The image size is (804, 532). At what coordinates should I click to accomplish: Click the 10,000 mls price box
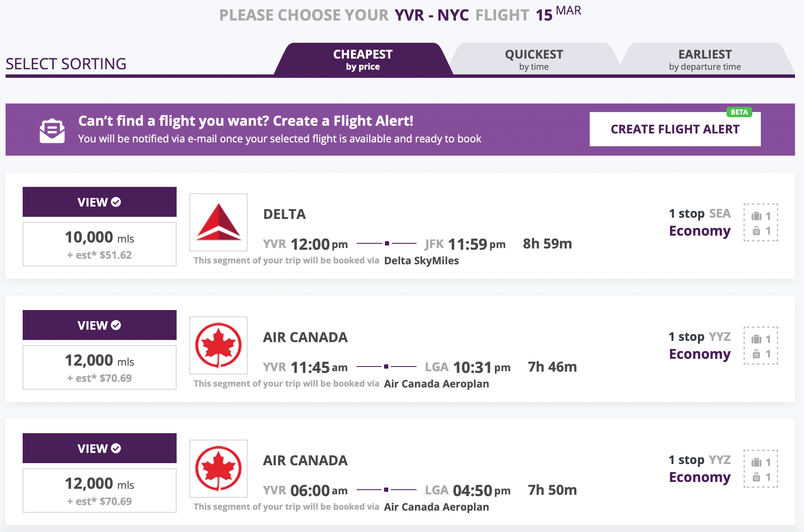pyautogui.click(x=99, y=244)
